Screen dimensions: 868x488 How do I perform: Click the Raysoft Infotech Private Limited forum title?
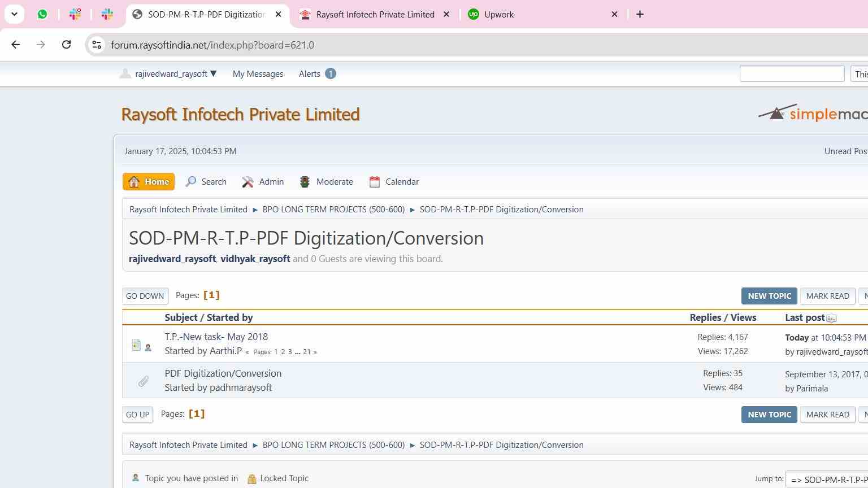[240, 114]
